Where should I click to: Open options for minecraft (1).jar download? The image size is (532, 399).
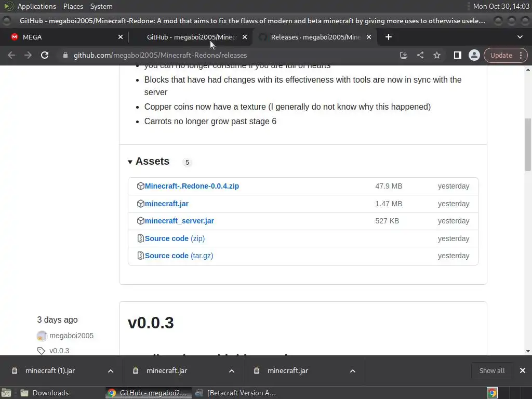click(x=111, y=371)
